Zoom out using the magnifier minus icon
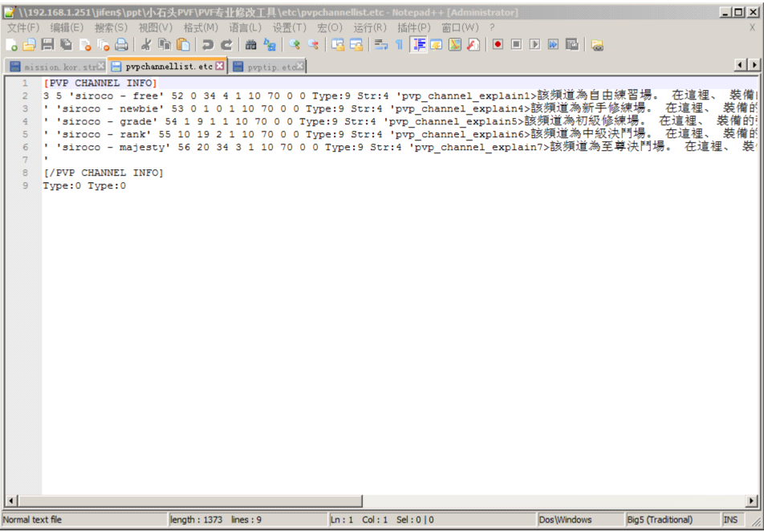764x532 pixels. (313, 45)
